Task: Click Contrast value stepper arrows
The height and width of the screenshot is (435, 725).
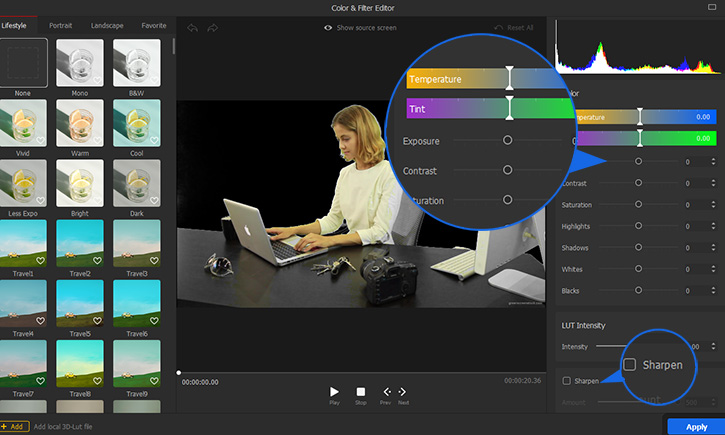Action: [x=713, y=183]
